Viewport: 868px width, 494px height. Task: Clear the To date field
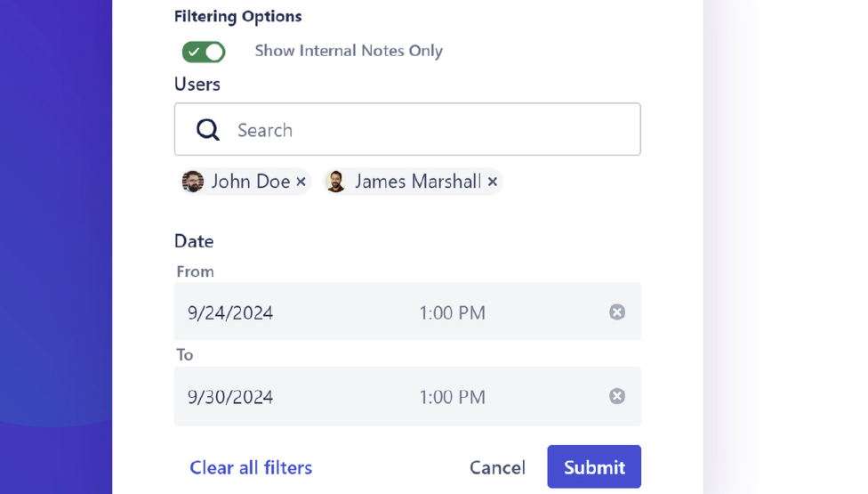pos(617,396)
